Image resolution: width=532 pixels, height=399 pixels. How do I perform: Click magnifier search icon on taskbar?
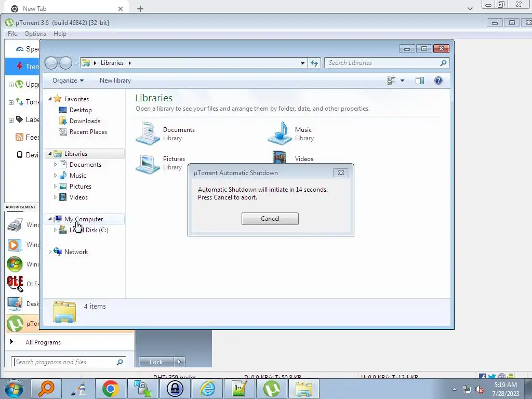[46, 389]
